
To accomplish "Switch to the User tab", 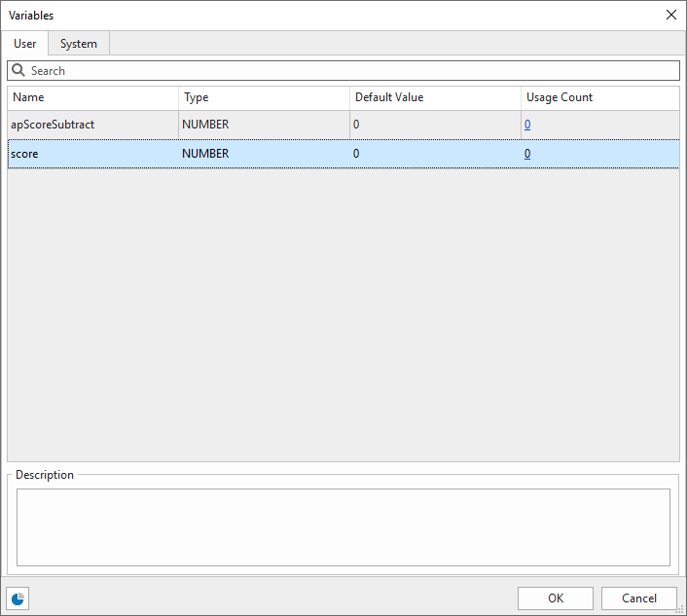I will 25,44.
